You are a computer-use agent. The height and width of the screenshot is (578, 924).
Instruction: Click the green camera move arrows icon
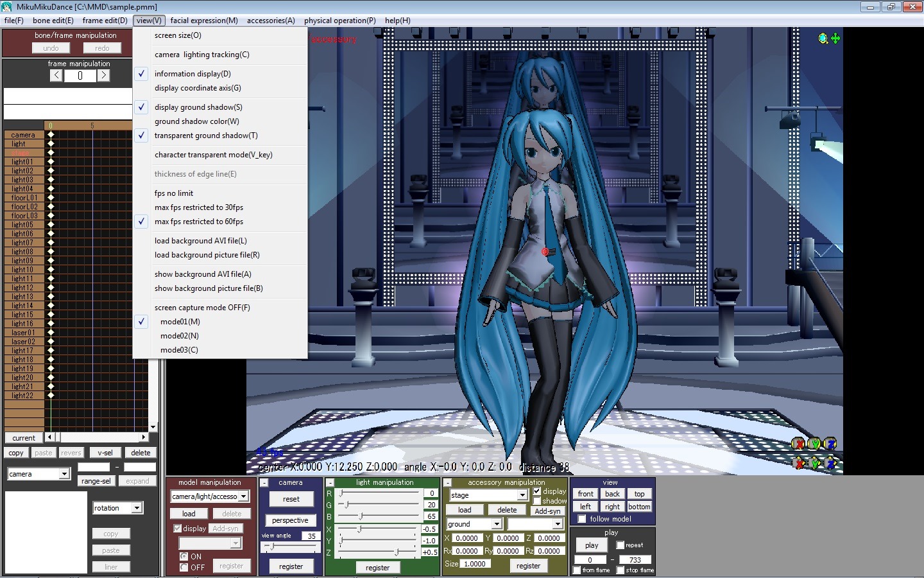[x=835, y=39]
